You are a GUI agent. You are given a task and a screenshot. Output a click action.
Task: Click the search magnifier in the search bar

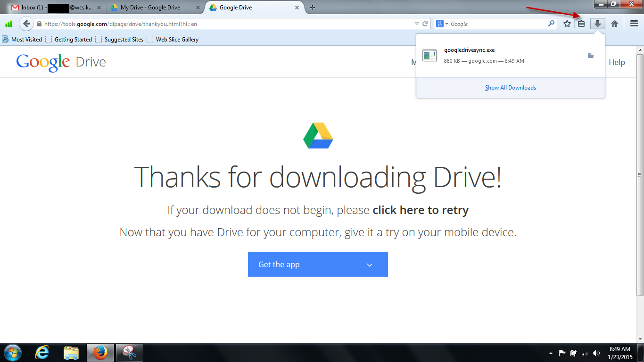pyautogui.click(x=552, y=24)
